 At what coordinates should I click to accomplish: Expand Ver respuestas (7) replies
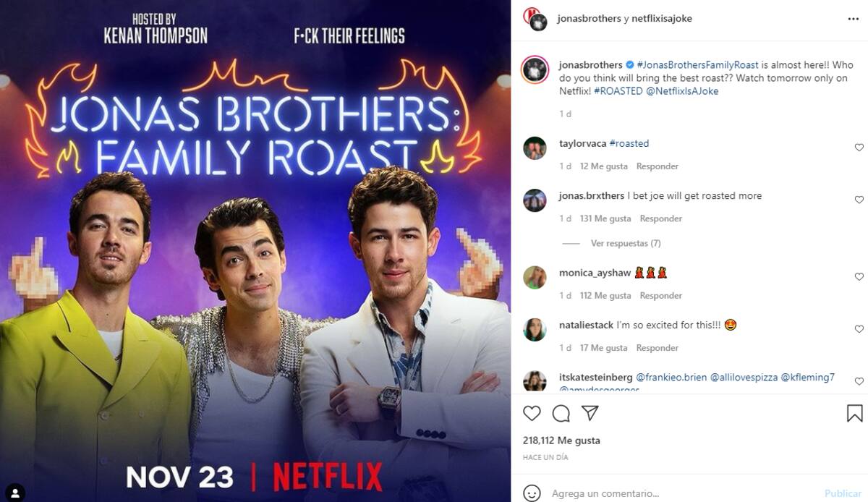(x=626, y=243)
